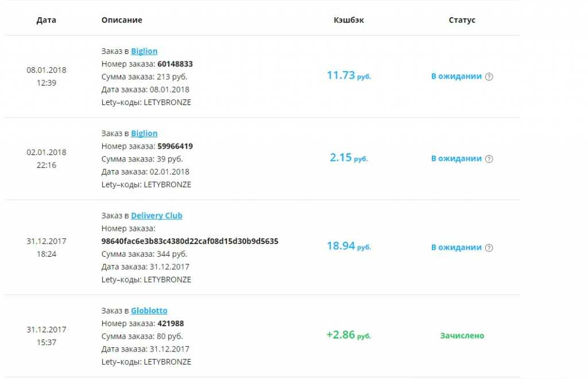Viewport: 588px width, 379px height.
Task: Click the Описание column header
Action: point(122,20)
